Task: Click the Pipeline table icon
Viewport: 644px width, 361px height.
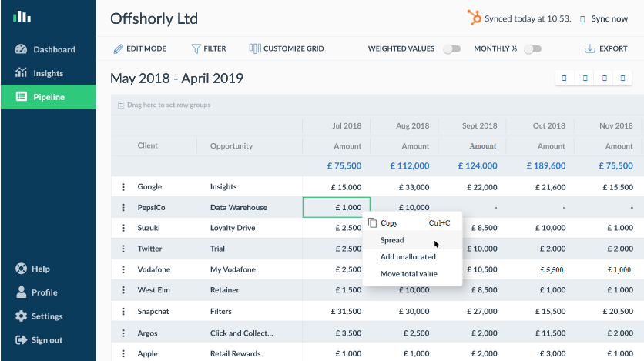Action: (x=22, y=96)
